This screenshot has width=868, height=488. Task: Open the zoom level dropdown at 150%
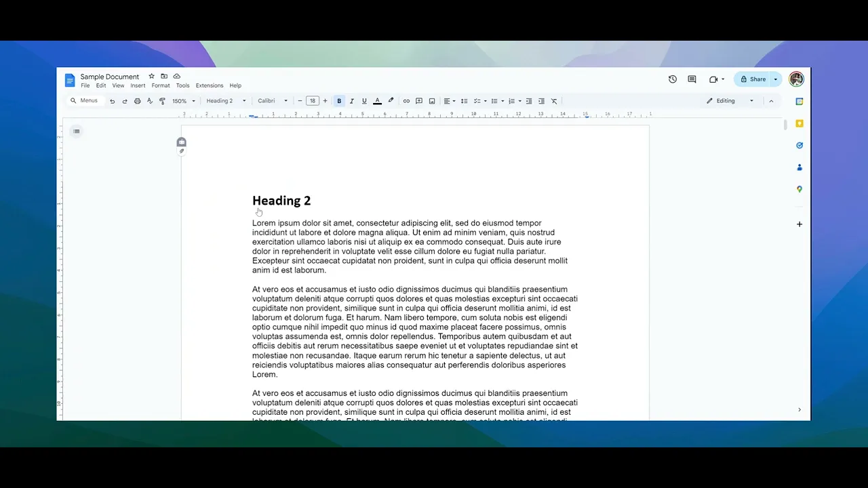(x=184, y=101)
